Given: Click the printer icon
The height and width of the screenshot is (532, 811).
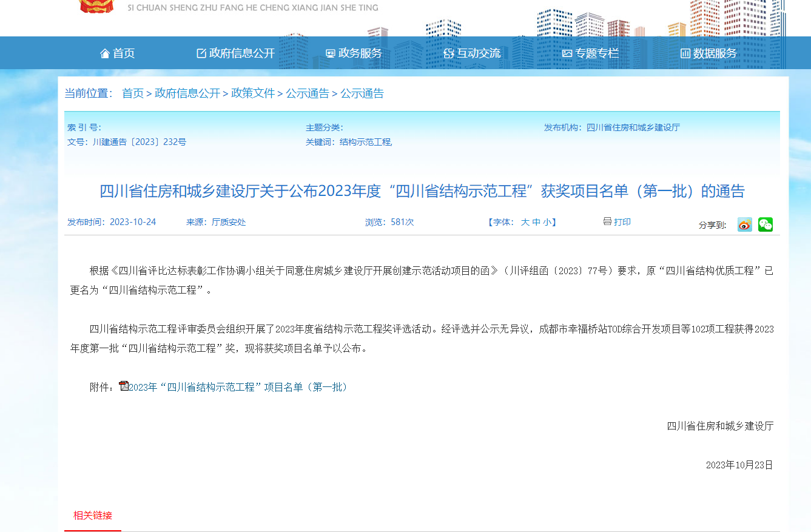Looking at the screenshot, I should 607,221.
